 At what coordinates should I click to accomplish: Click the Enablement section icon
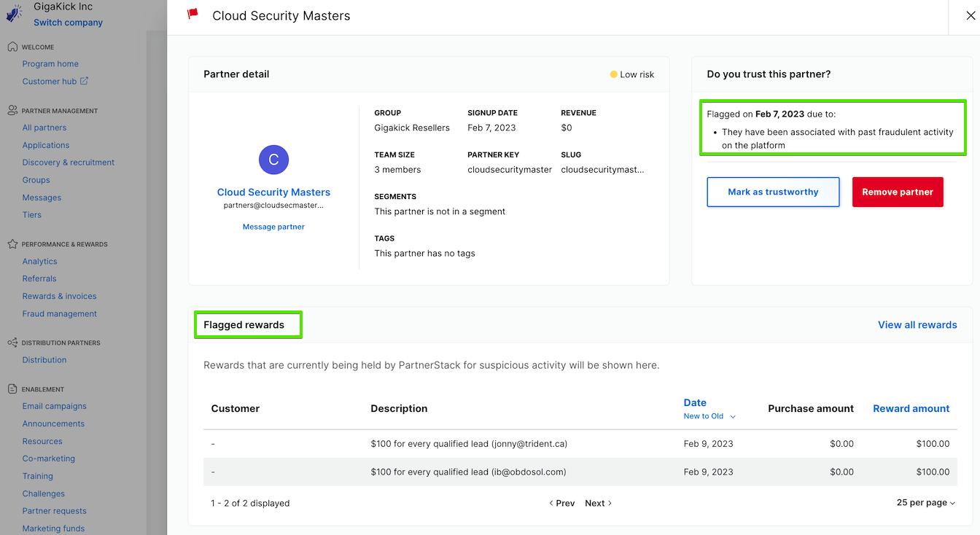pos(11,388)
